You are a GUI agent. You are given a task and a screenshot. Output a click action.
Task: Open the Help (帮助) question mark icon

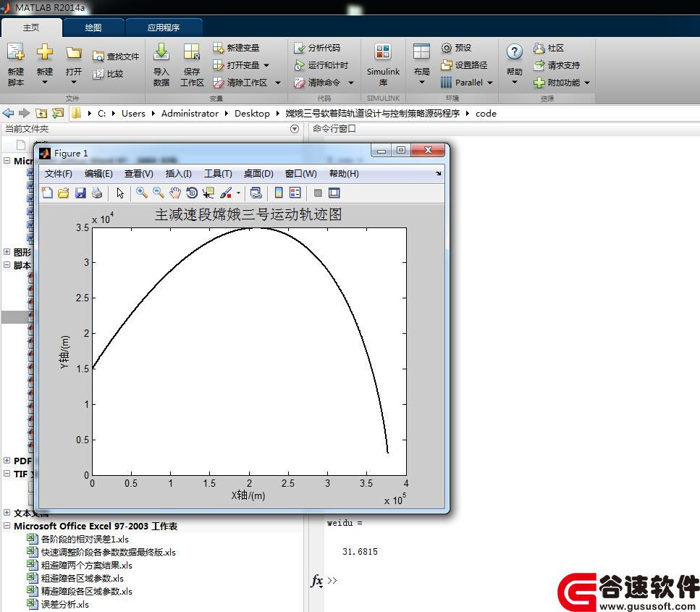pyautogui.click(x=514, y=52)
